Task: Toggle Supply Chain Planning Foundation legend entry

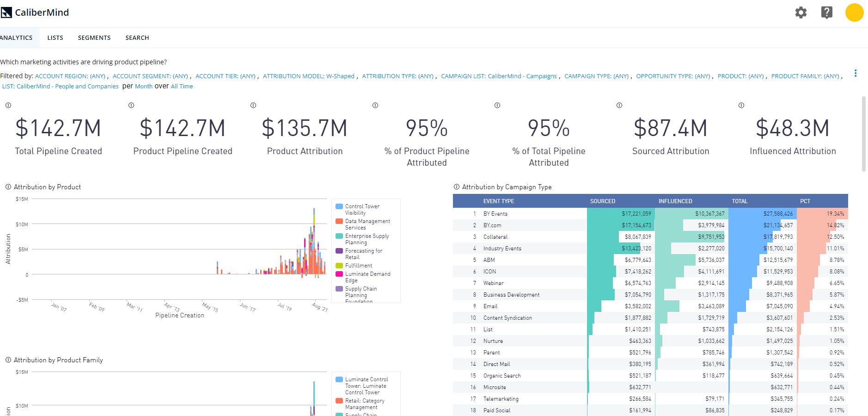Action: (x=356, y=295)
